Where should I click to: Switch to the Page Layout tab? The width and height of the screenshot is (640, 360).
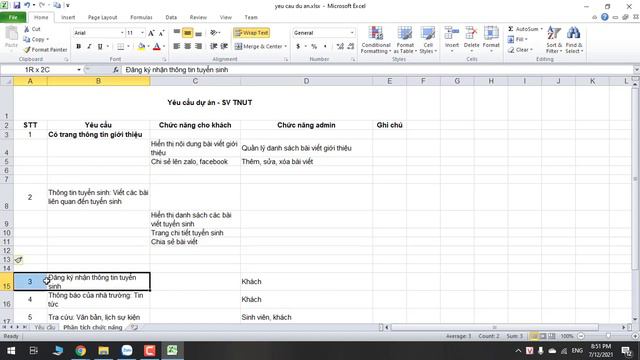[x=102, y=18]
